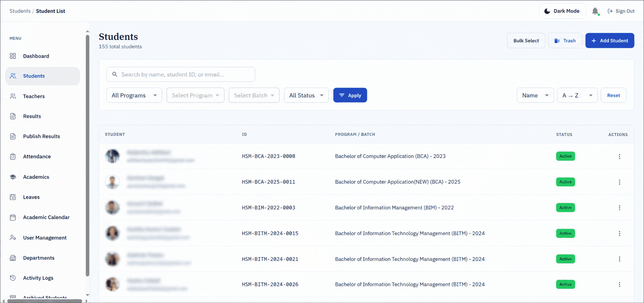The height and width of the screenshot is (303, 644).
Task: Click the Add Student button
Action: (x=610, y=40)
